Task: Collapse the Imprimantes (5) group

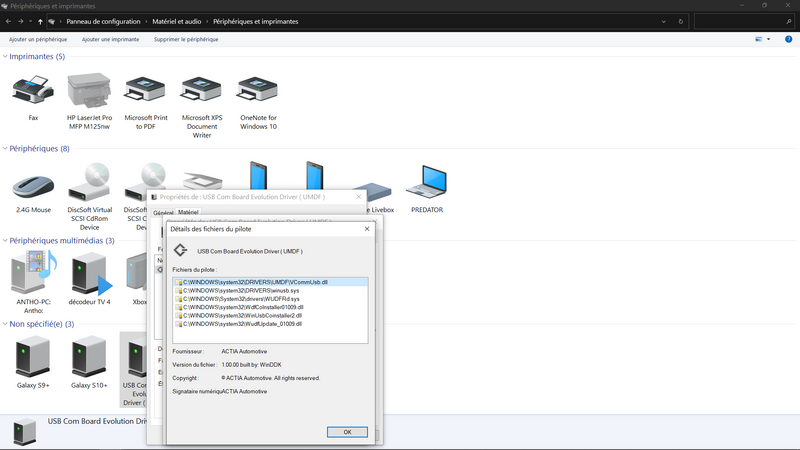Action: click(x=5, y=56)
